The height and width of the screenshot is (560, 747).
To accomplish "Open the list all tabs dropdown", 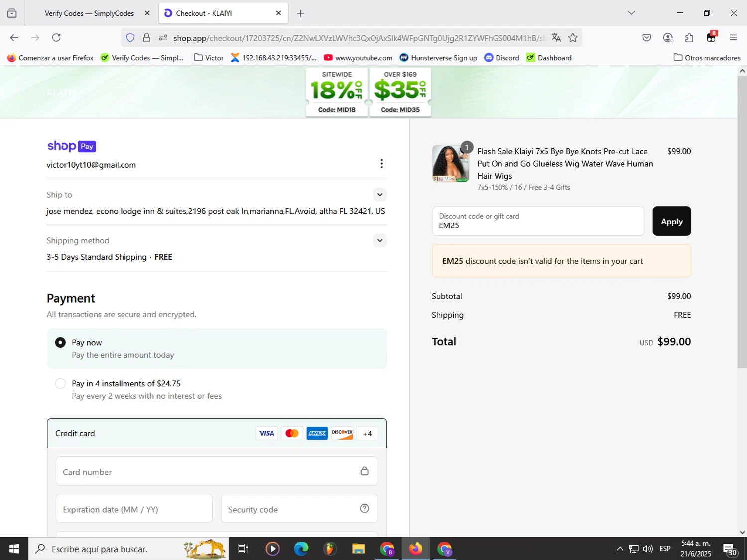I will coord(631,13).
